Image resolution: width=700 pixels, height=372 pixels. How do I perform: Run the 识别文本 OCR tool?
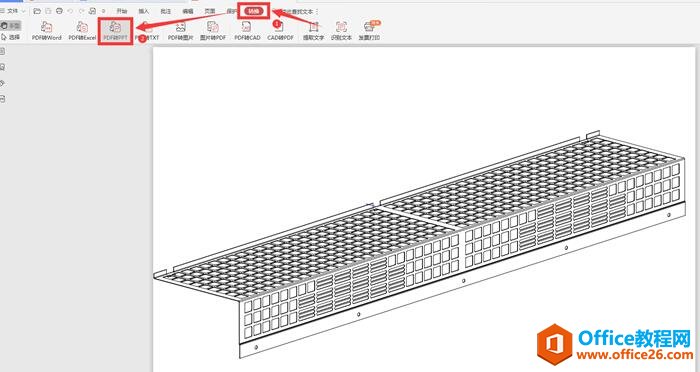[x=342, y=31]
